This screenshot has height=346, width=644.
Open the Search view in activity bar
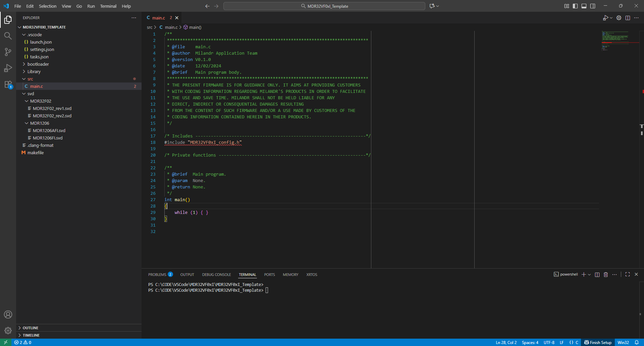(8, 36)
